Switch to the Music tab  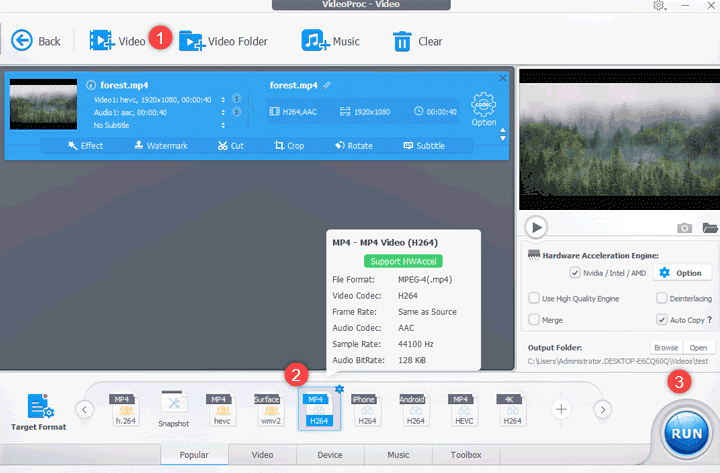click(x=398, y=455)
